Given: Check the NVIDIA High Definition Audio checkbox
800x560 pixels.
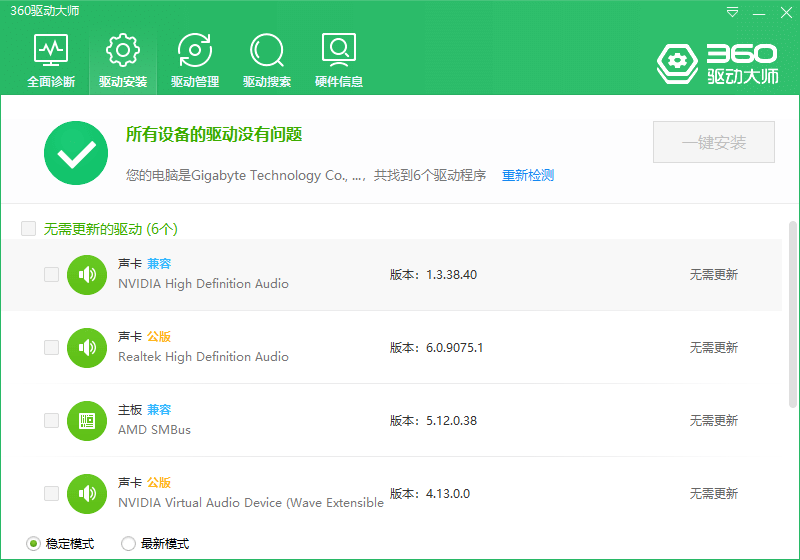Looking at the screenshot, I should 52,274.
